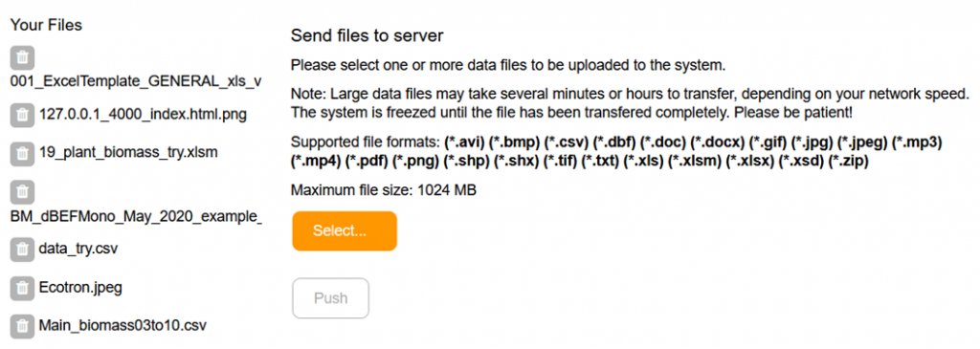Delete BM_dBEFMono_May_2020_example file with trash icon

22,191
